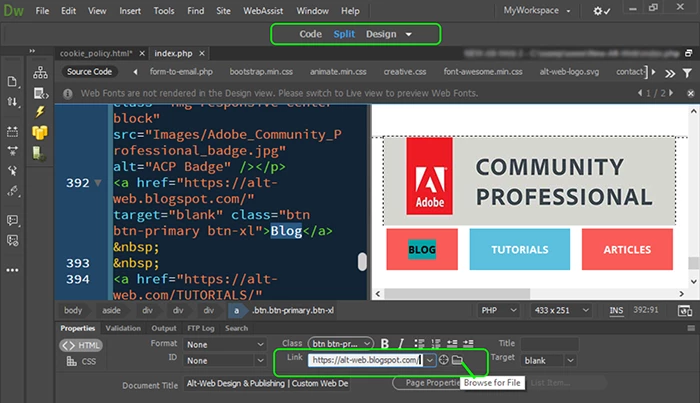The image size is (700, 403).
Task: Go to next message with right arrow
Action: (671, 93)
